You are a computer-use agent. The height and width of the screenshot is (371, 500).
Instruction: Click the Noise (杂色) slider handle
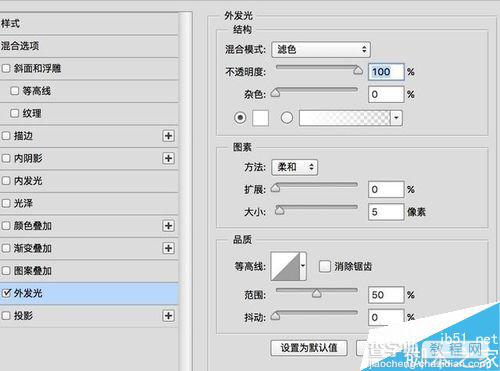pyautogui.click(x=275, y=93)
